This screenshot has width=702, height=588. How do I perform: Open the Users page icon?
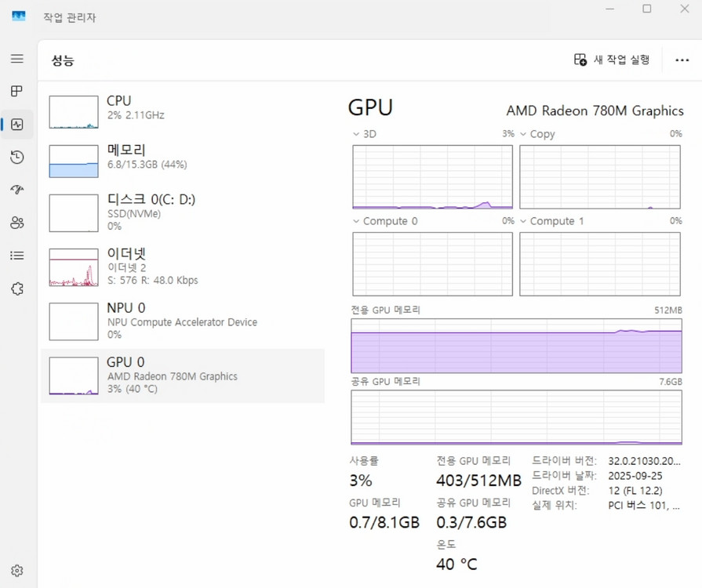(x=16, y=223)
